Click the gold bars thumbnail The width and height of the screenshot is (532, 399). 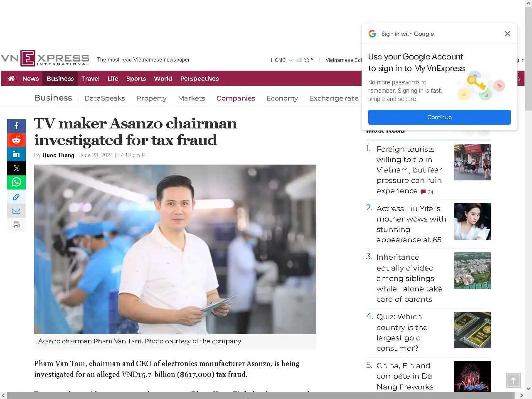pyautogui.click(x=472, y=330)
